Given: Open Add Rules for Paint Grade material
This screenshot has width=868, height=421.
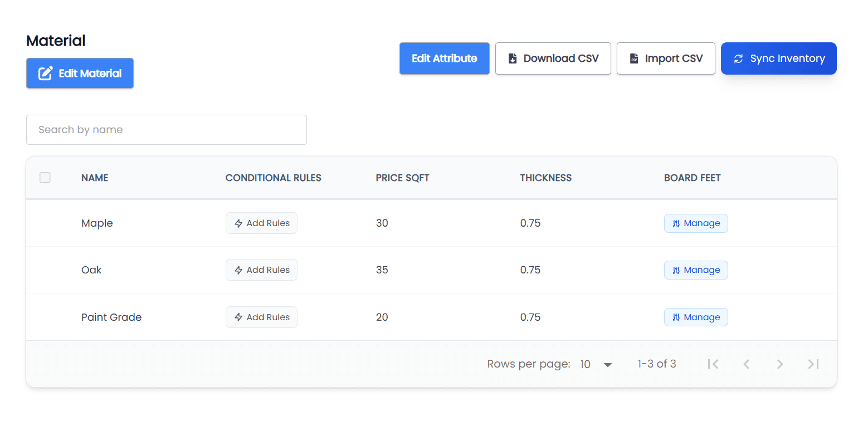Looking at the screenshot, I should (x=261, y=317).
